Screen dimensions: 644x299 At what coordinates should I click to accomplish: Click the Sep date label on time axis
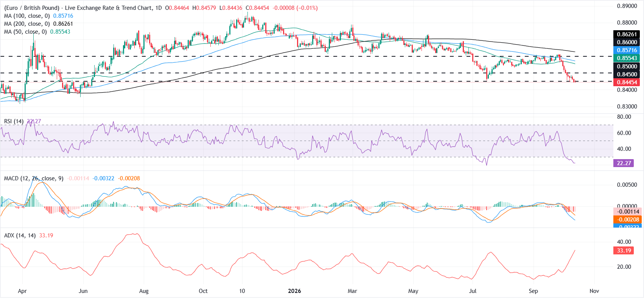[x=533, y=291]
